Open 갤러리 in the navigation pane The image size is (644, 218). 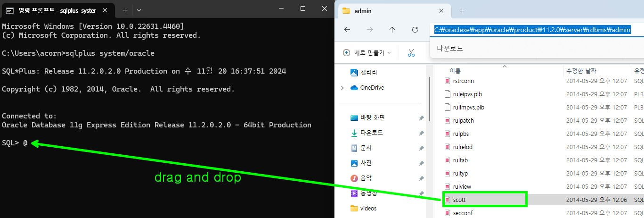pyautogui.click(x=364, y=72)
